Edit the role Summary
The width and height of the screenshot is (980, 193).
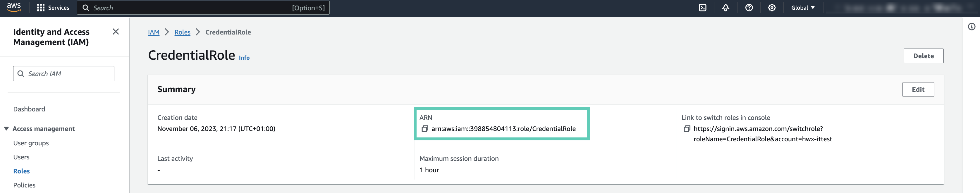click(918, 90)
